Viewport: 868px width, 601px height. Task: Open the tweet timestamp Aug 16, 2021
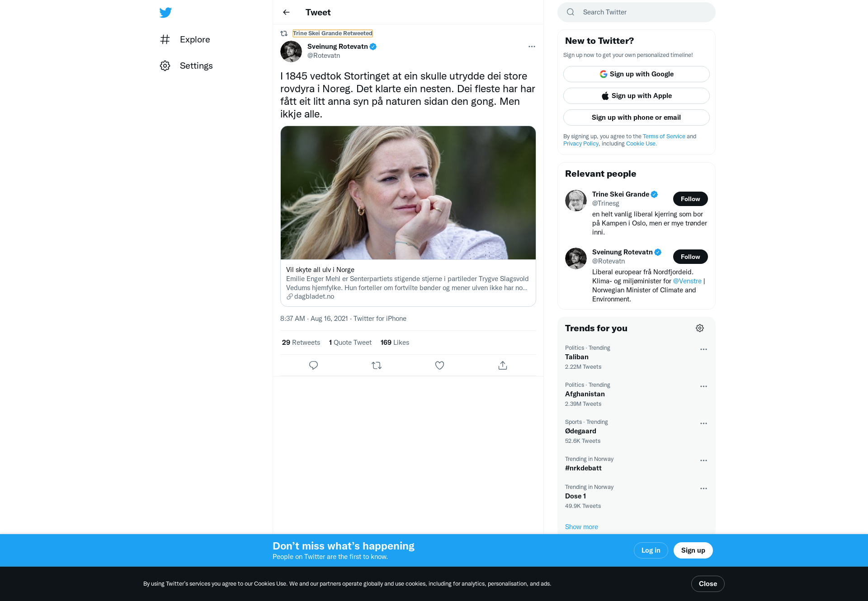coord(329,319)
